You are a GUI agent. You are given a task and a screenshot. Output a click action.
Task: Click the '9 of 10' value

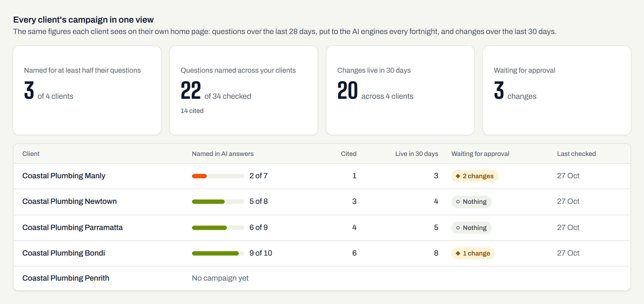click(261, 253)
